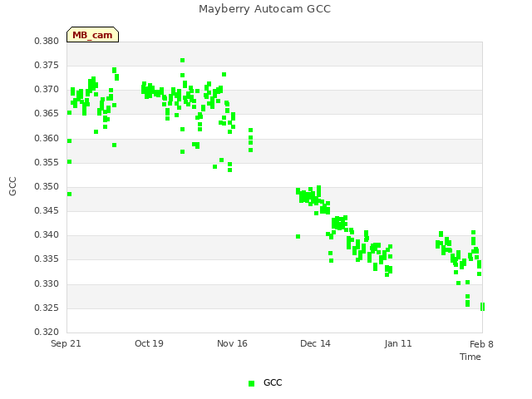
Task: Click the 0.340 y-axis value
Action: tap(47, 234)
